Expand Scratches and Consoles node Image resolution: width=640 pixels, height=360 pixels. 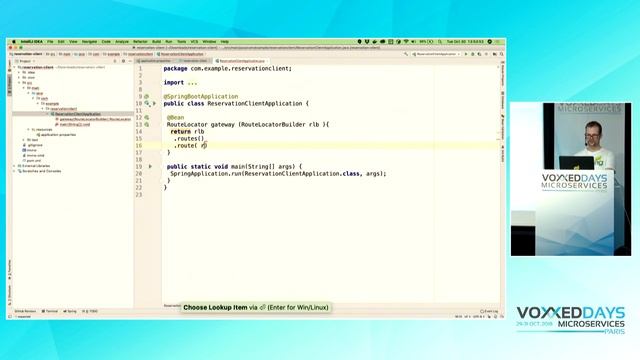pyautogui.click(x=15, y=171)
